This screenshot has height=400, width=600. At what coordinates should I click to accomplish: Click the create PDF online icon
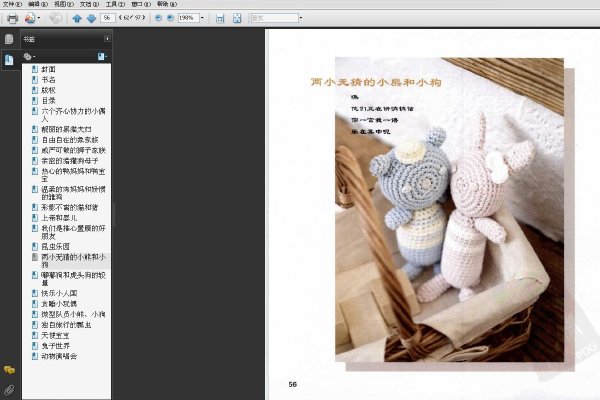click(29, 18)
